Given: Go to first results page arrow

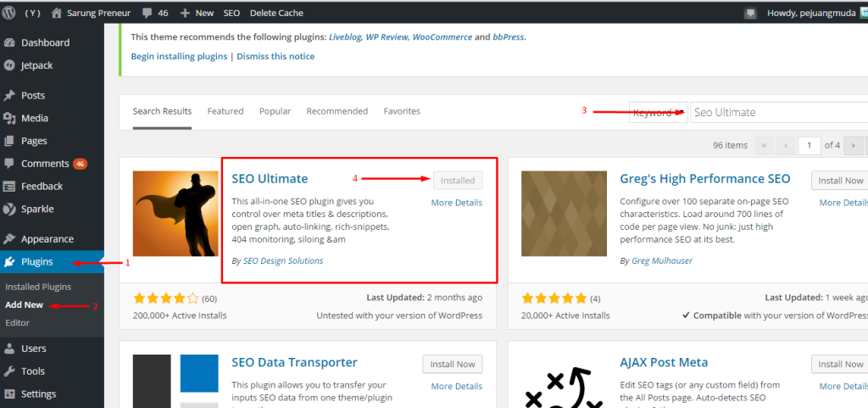Looking at the screenshot, I should click(x=764, y=146).
